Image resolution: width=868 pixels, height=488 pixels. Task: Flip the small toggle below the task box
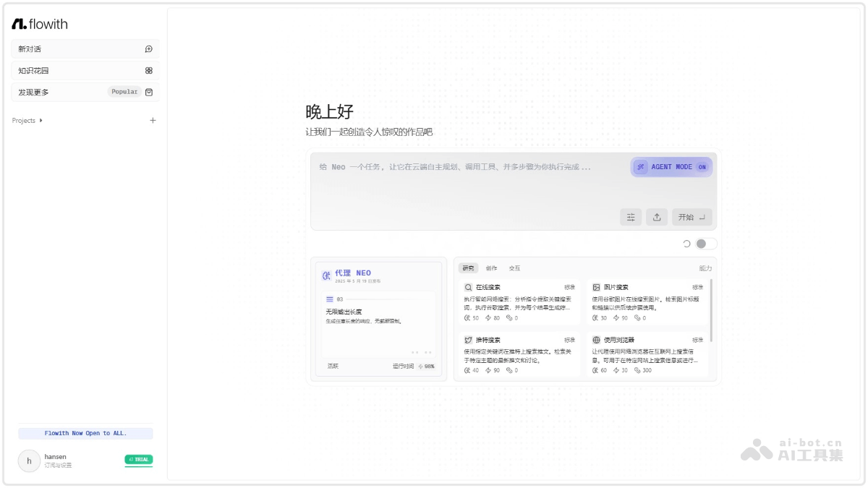click(x=705, y=244)
